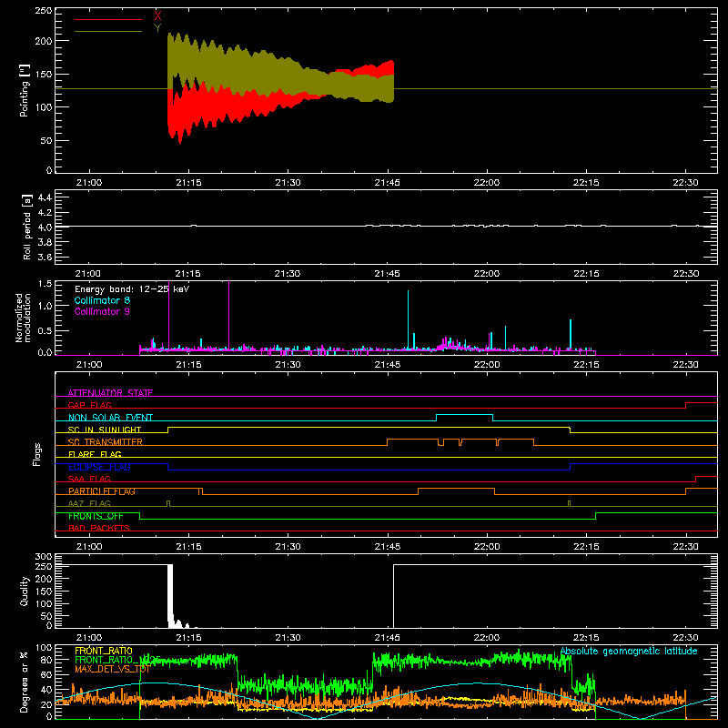Click the SAA_FLAG label
728x728 pixels.
89,479
